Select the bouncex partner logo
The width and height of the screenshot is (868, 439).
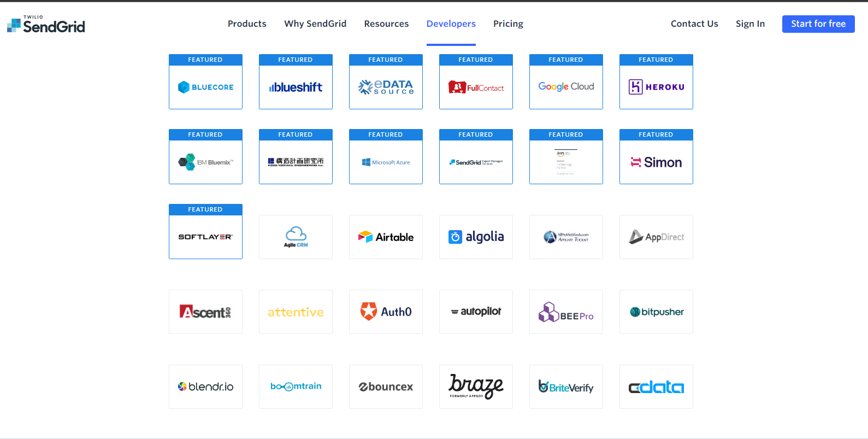pos(386,387)
